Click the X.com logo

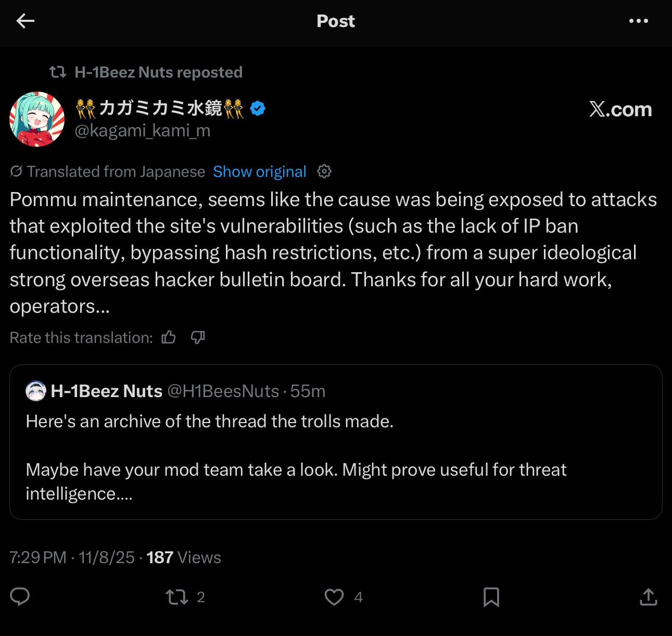(620, 109)
